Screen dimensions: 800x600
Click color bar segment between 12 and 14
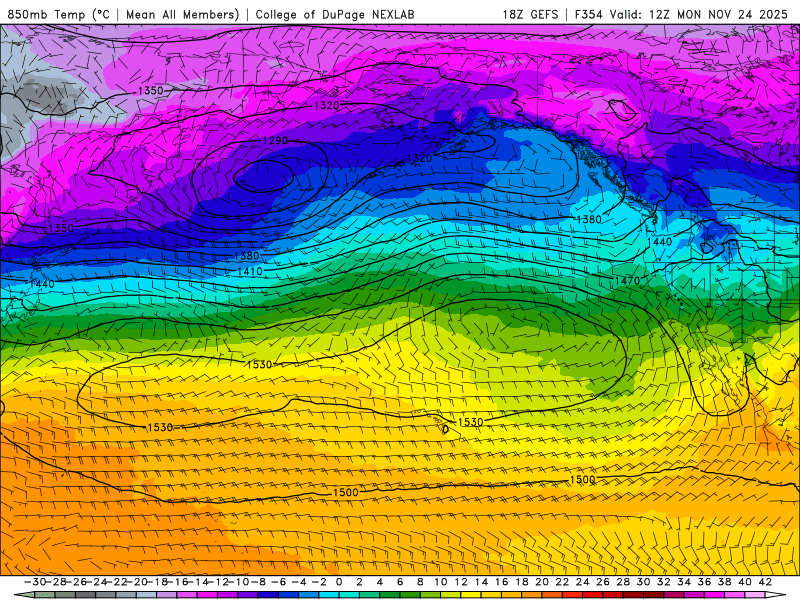coord(471,595)
